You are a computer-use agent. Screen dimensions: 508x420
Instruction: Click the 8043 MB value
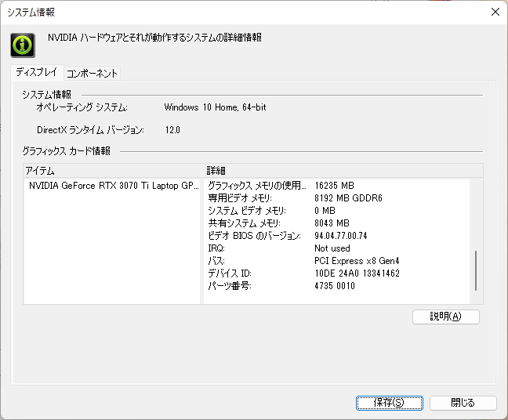click(x=332, y=223)
